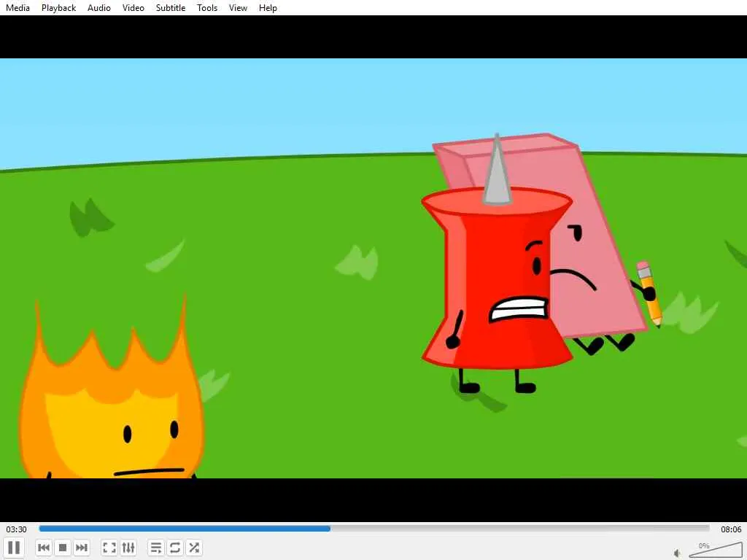
Task: Open the Help menu
Action: pyautogui.click(x=268, y=7)
